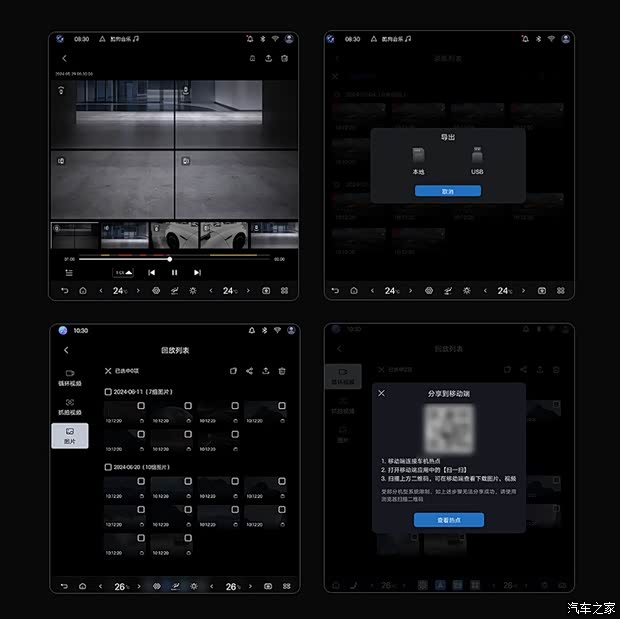The height and width of the screenshot is (619, 620).
Task: Go back from the video playback screen
Action: [x=64, y=59]
